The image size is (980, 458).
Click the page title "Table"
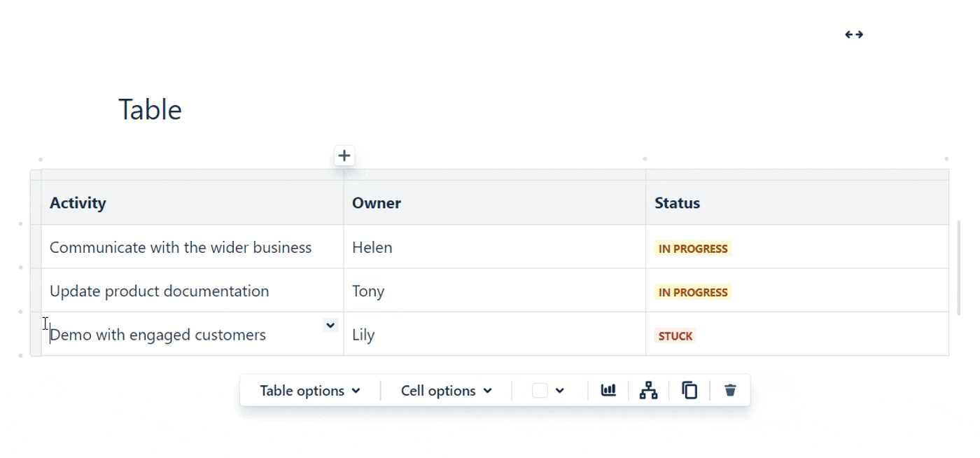tap(150, 110)
